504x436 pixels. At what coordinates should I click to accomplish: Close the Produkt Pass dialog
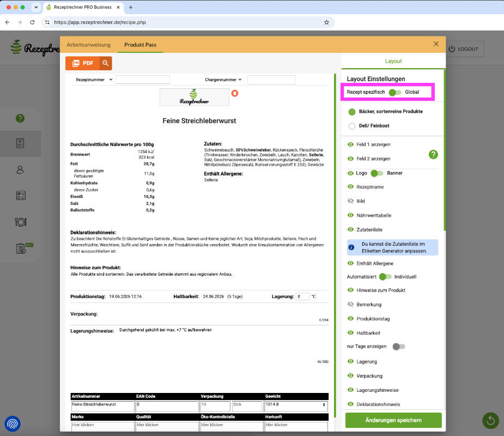pos(436,44)
